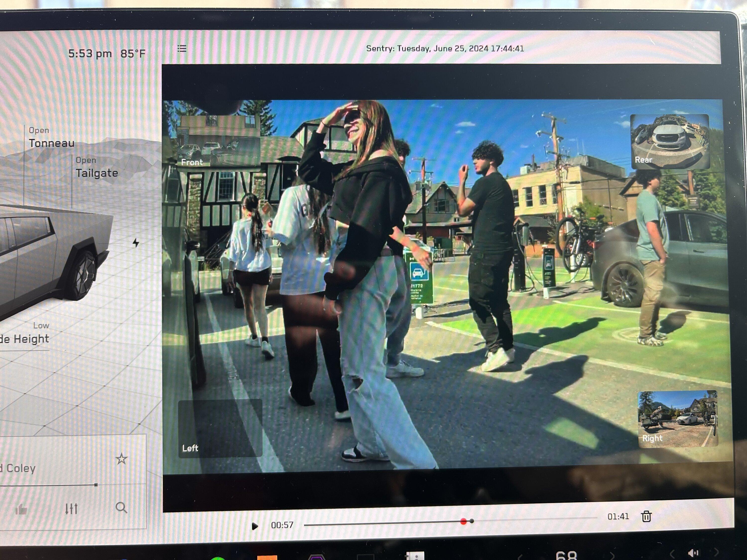
Task: Open the Sentry clip list menu icon
Action: (x=182, y=49)
